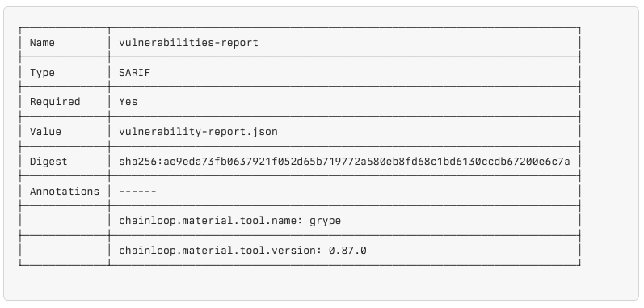
Task: Click the Type label
Action: pos(42,73)
